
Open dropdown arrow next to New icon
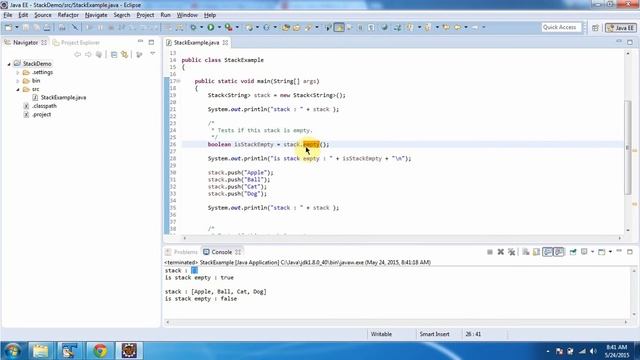click(17, 27)
